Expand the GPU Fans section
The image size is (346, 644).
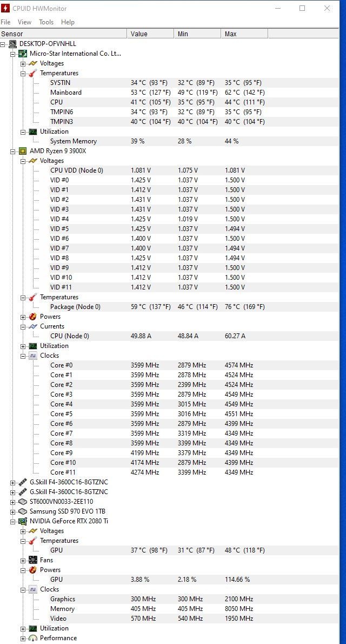[23, 561]
